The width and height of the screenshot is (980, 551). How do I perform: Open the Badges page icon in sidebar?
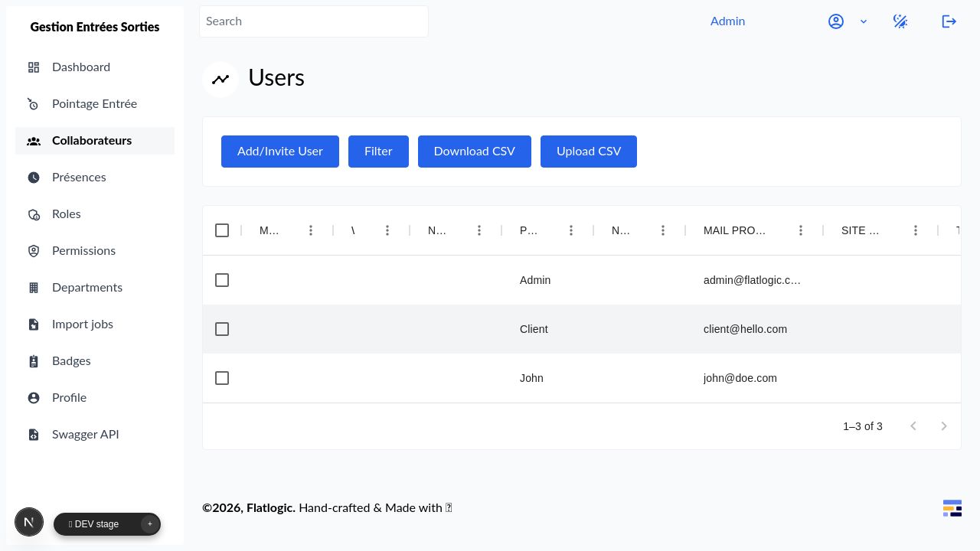click(34, 361)
